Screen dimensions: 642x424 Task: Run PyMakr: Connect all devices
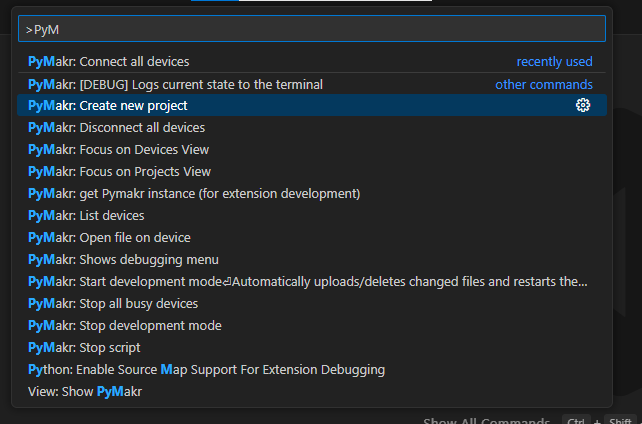pos(109,62)
